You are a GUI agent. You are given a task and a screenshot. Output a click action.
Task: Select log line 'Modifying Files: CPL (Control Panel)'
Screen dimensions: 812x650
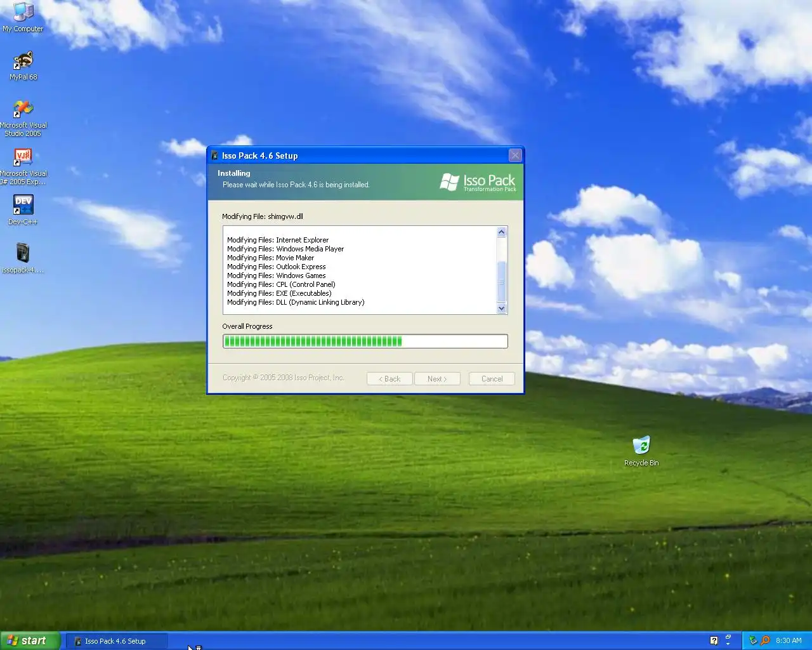pos(281,284)
